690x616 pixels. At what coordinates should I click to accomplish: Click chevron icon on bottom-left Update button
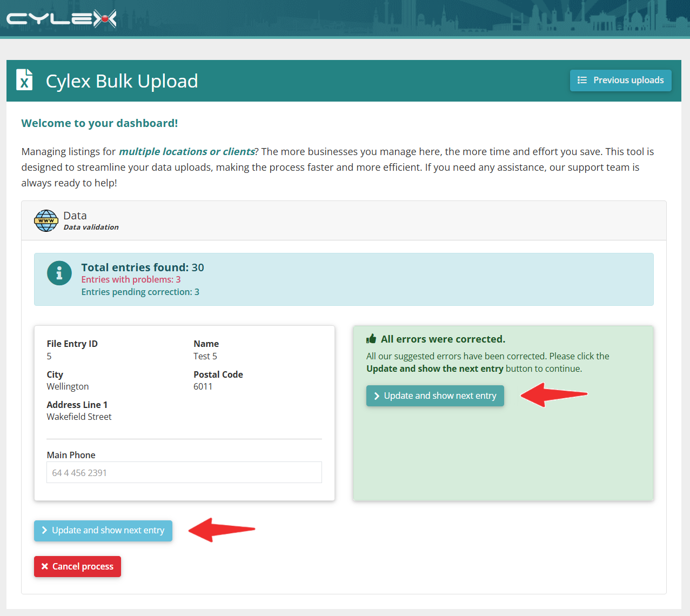44,531
